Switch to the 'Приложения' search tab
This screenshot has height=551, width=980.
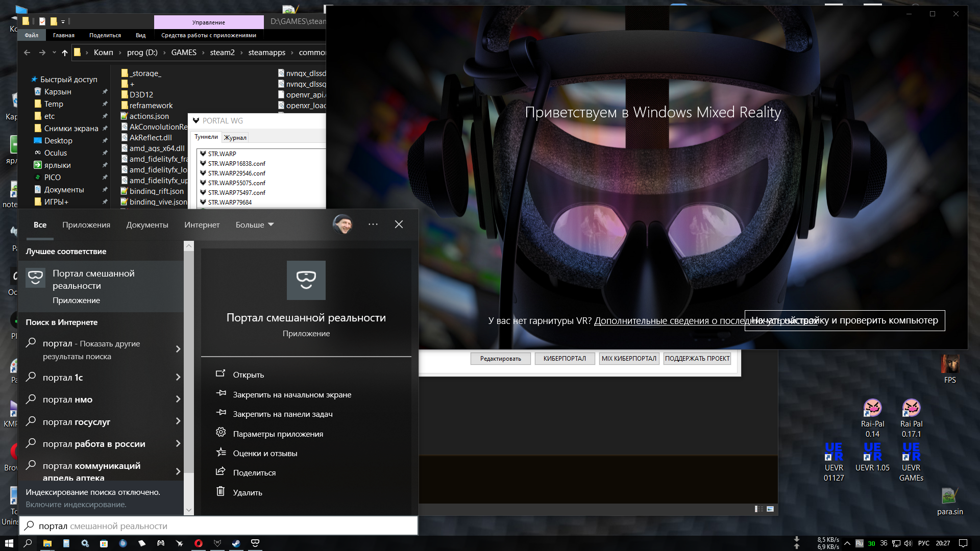coord(86,225)
